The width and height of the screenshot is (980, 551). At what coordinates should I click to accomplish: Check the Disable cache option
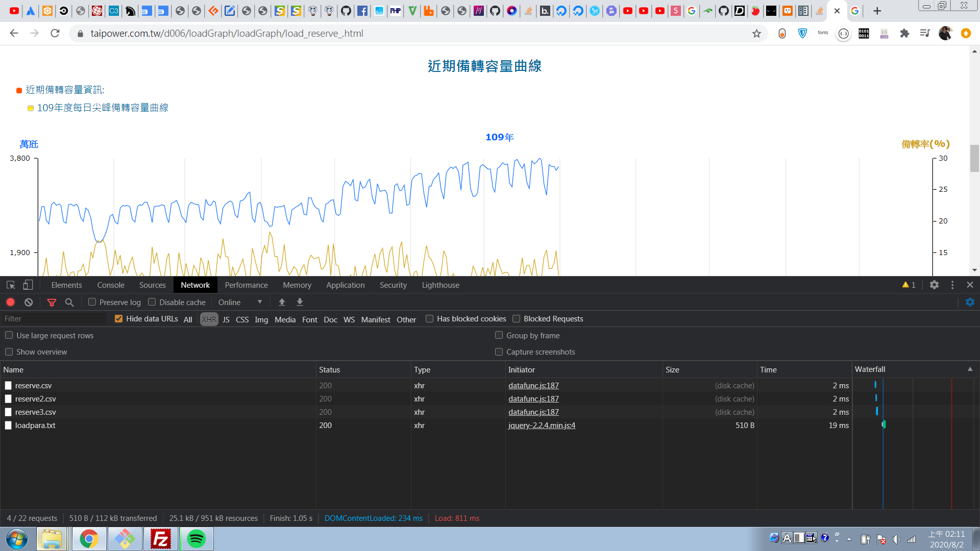tap(152, 302)
